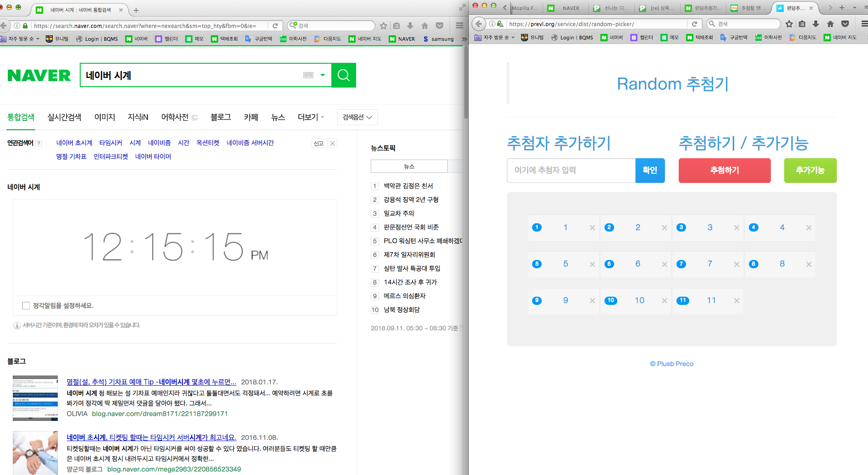Go back in the right browser window
Image resolution: width=868 pixels, height=475 pixels.
click(x=478, y=24)
